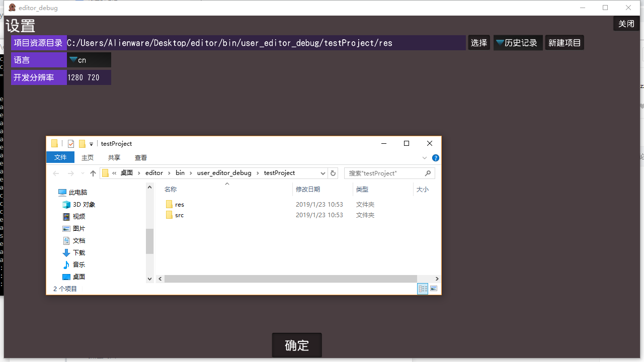644x362 pixels.
Task: Click the 桌面 breadcrumb in address bar
Action: pyautogui.click(x=127, y=172)
